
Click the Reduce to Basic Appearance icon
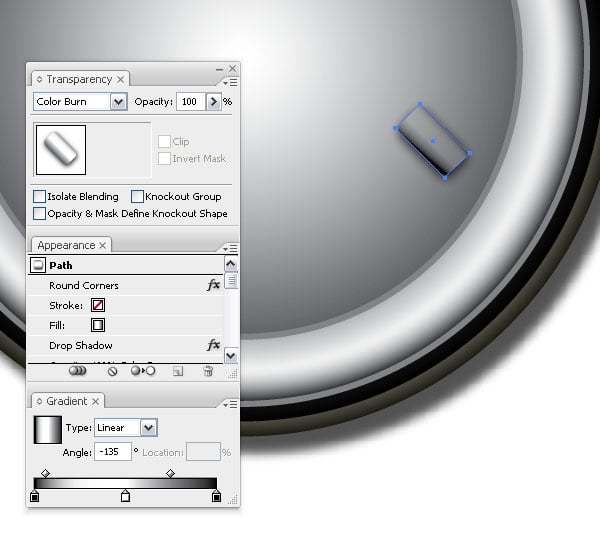(x=143, y=371)
